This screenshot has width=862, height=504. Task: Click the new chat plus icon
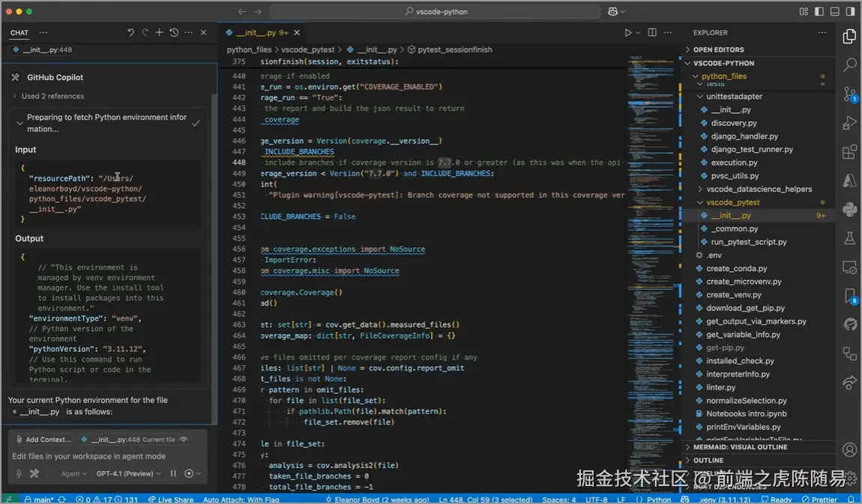point(159,33)
